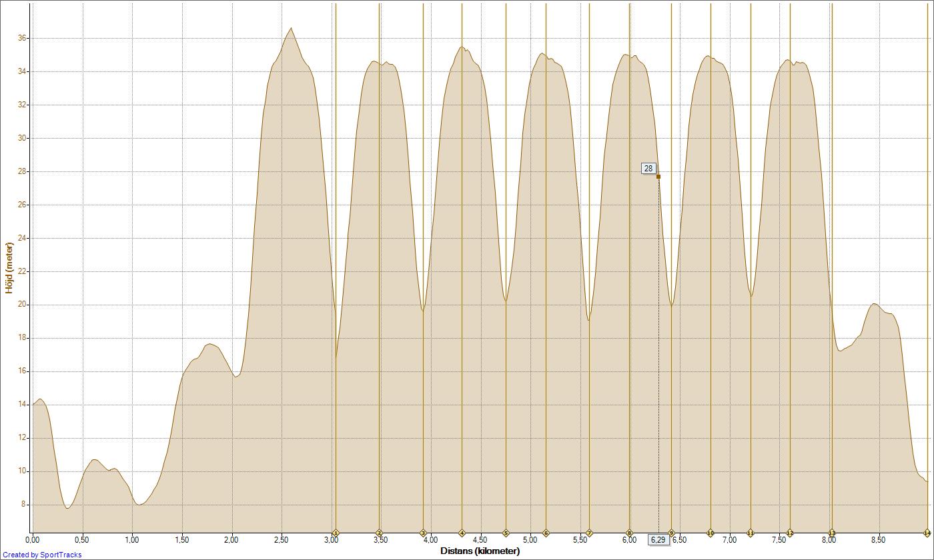Click the 6,29 distance value box
Viewport: 934px width, 560px height.
coord(658,540)
